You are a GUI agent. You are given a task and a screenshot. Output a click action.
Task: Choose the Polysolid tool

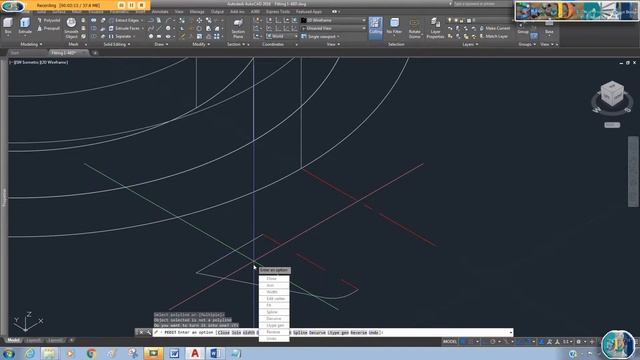coord(49,20)
